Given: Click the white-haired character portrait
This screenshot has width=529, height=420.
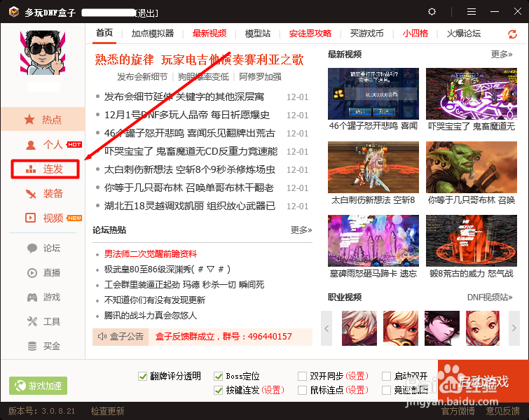Looking at the screenshot, I should point(359,328).
